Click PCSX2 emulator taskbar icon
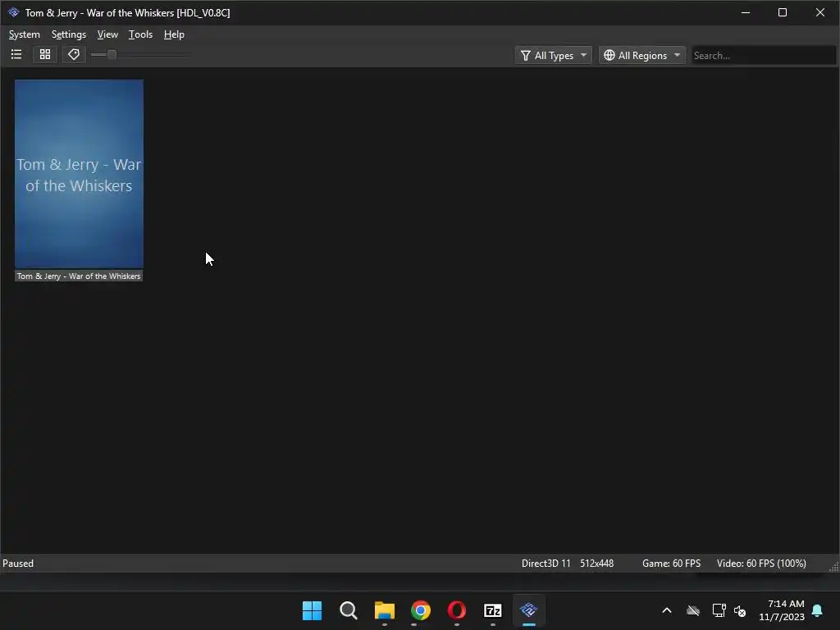Screen dimensions: 840x630 pyautogui.click(x=529, y=610)
